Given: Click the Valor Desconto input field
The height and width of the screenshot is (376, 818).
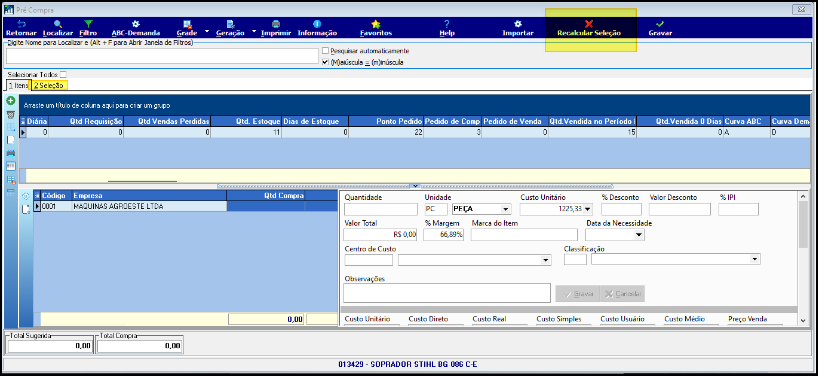Looking at the screenshot, I should pos(680,209).
